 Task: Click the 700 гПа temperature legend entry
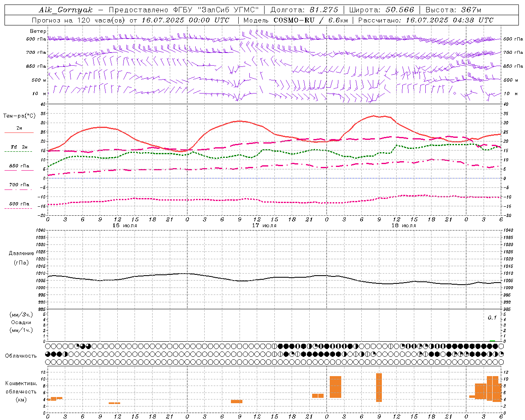point(19,185)
